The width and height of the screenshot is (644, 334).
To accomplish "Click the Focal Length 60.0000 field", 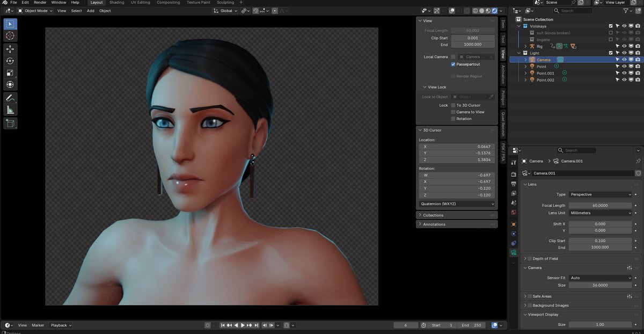I will click(x=601, y=206).
